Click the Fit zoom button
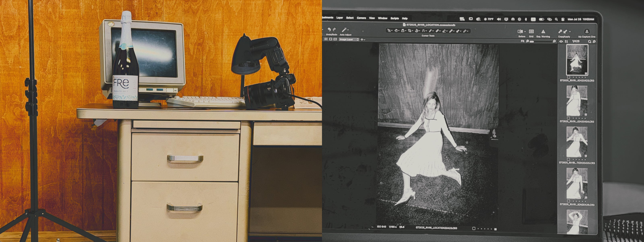Viewport: 644px width, 242px height. tap(522, 41)
